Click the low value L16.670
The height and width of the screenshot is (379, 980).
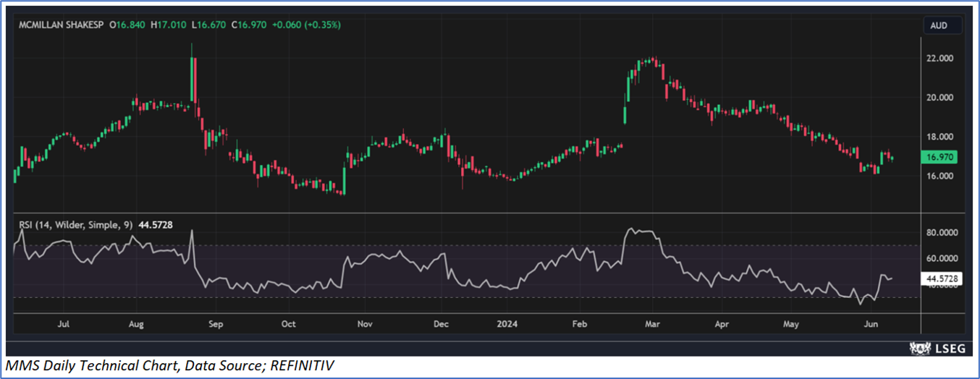(210, 25)
